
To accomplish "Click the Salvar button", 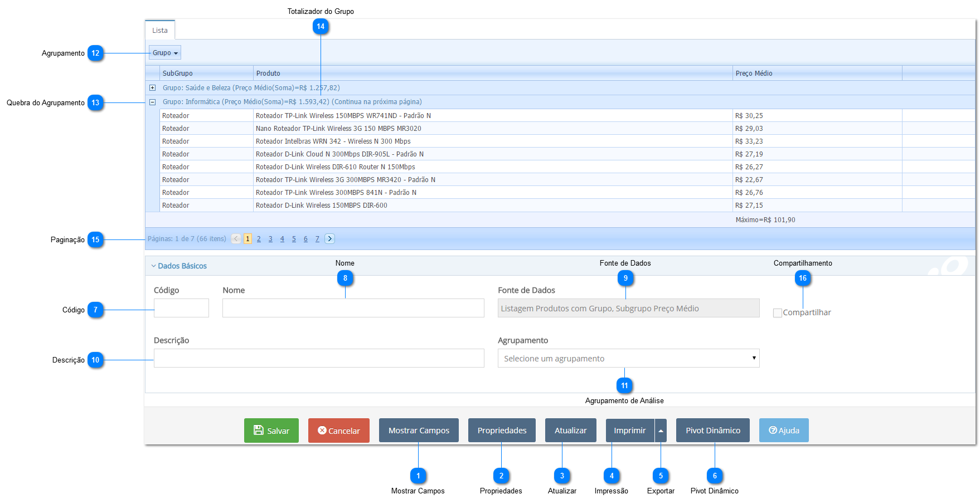I will [271, 430].
